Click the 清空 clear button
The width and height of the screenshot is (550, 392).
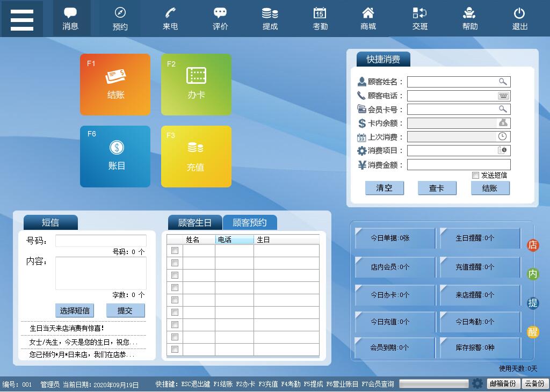(x=385, y=188)
